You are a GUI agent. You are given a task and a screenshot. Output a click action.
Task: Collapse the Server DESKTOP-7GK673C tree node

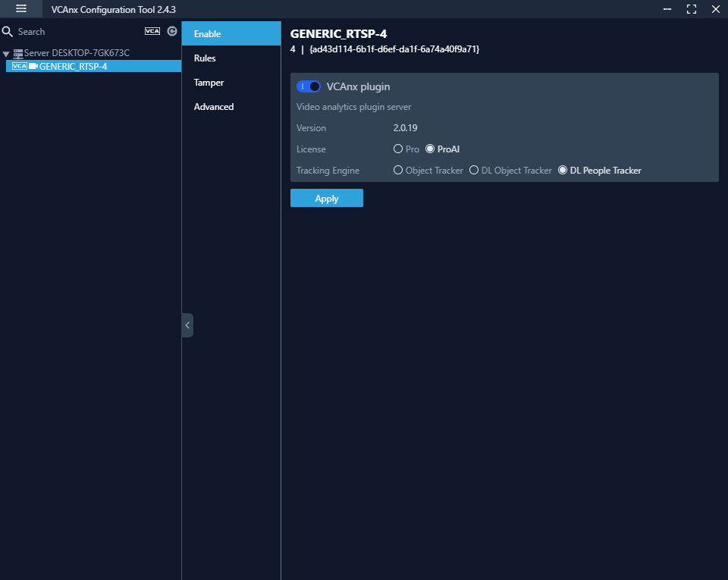point(6,52)
